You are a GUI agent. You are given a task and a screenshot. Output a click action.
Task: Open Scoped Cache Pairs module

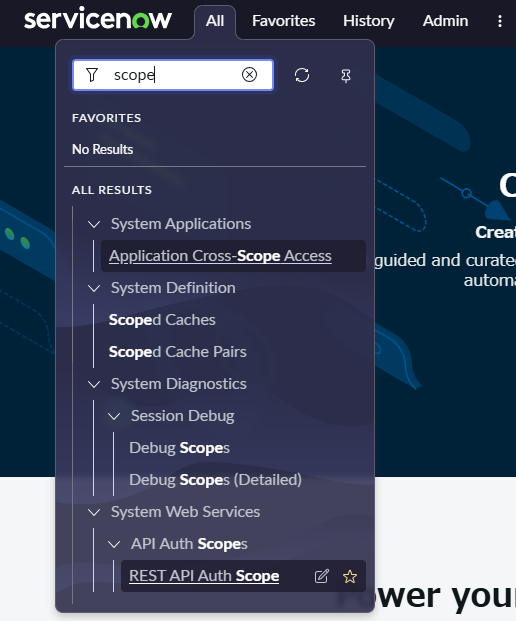tap(177, 352)
